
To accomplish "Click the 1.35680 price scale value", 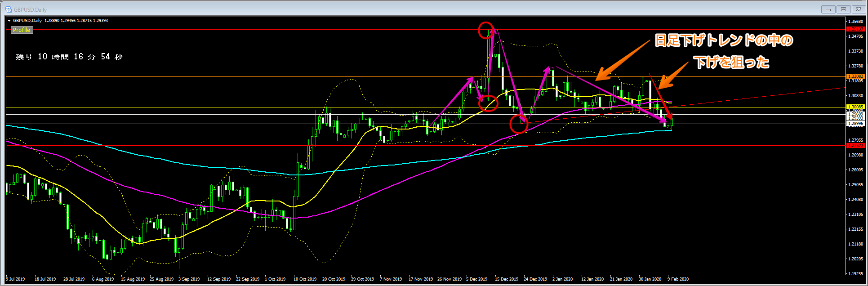I will [x=855, y=21].
